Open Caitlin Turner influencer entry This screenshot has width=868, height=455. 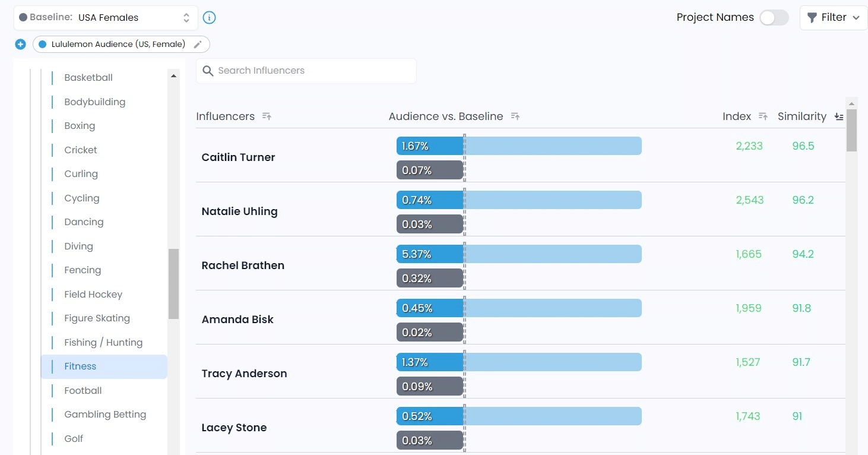[238, 157]
